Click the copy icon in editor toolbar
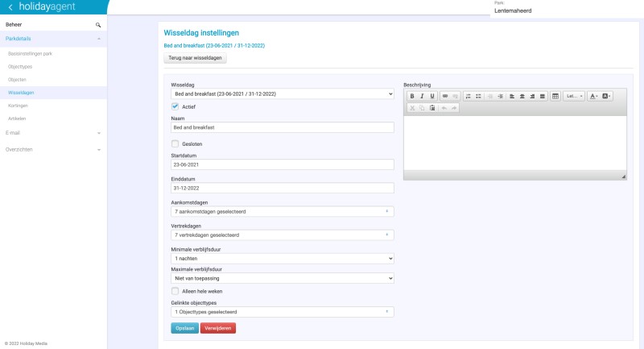The image size is (644, 349). [422, 108]
